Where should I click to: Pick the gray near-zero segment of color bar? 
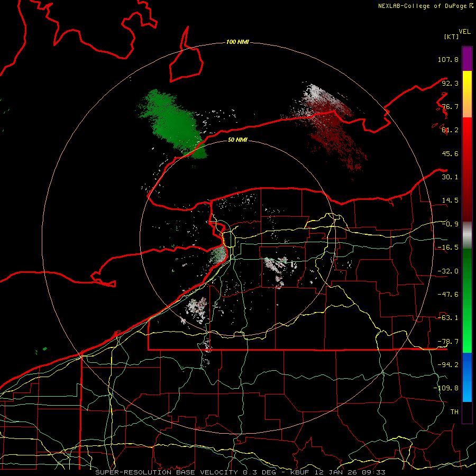(467, 235)
